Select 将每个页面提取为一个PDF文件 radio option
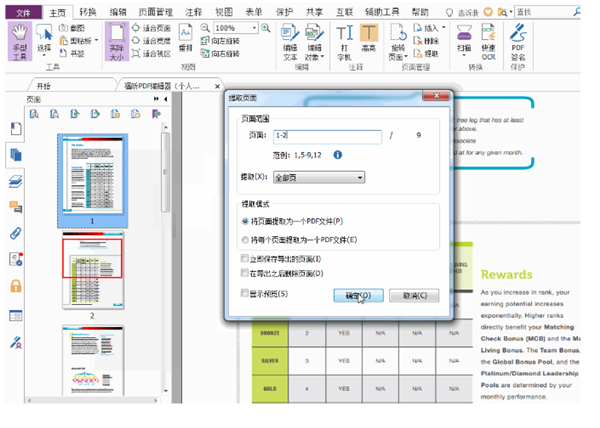 pos(246,240)
